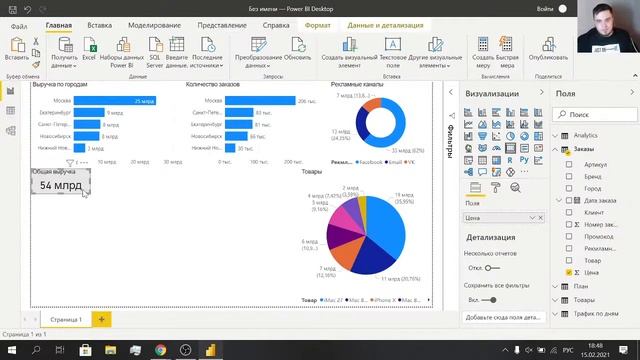The image size is (640, 360).
Task: Expand the План table in Fields
Action: pos(555,287)
